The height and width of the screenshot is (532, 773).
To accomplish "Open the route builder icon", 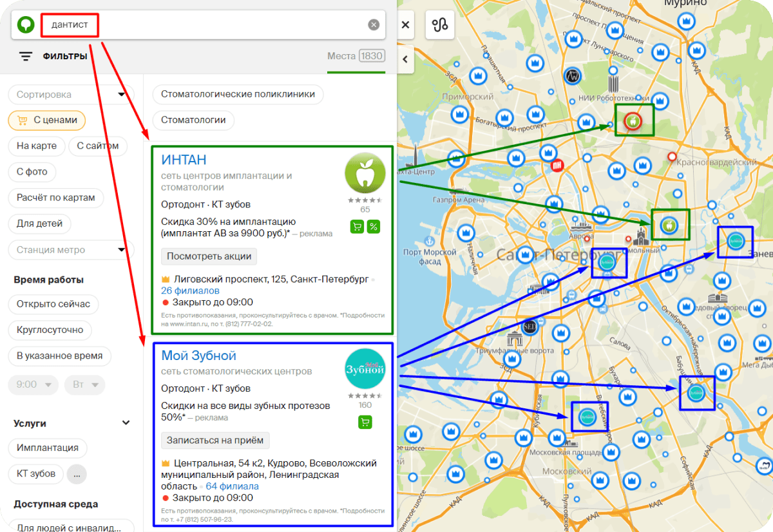I will tap(440, 25).
